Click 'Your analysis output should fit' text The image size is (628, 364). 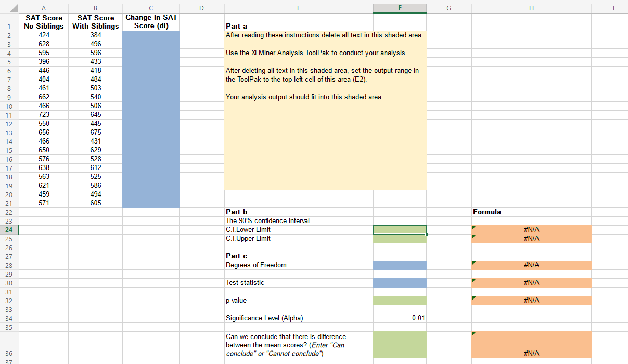click(x=304, y=97)
